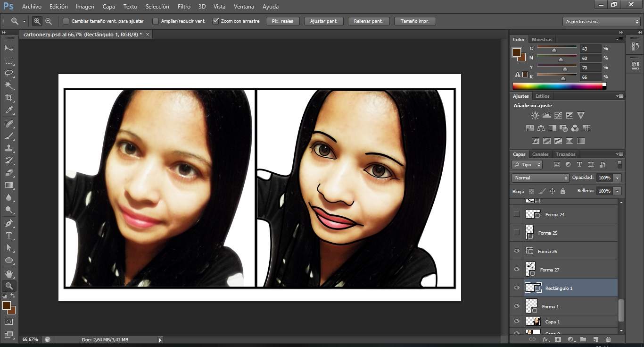
Task: Uncheck Zoom con arrastre checkbox
Action: click(216, 21)
